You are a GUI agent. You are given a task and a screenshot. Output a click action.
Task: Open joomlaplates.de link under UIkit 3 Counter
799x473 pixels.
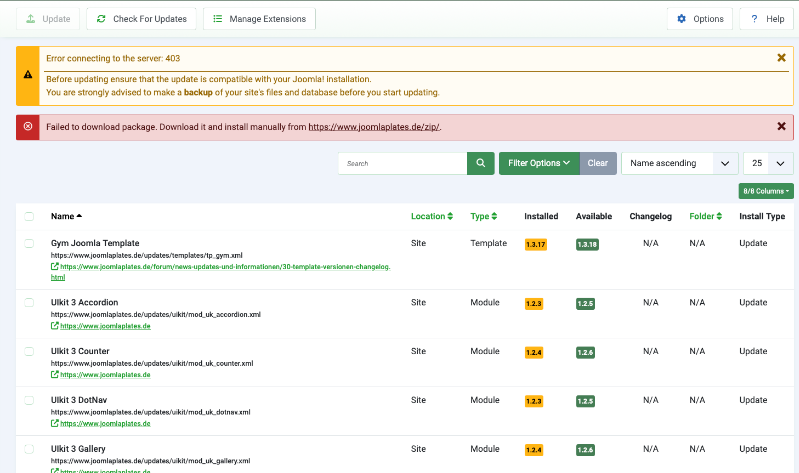[x=105, y=375]
